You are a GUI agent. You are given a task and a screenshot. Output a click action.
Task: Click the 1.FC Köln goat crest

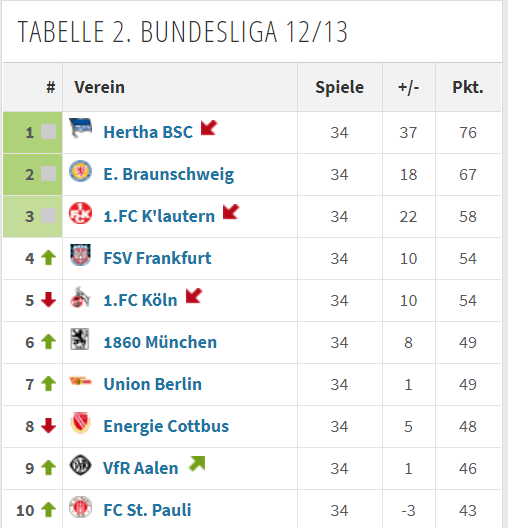point(80,297)
